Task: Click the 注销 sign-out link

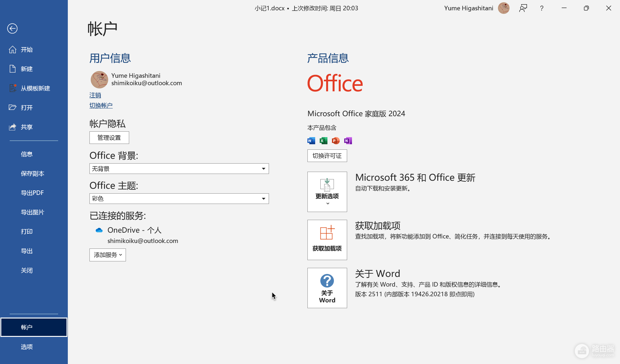Action: (95, 95)
